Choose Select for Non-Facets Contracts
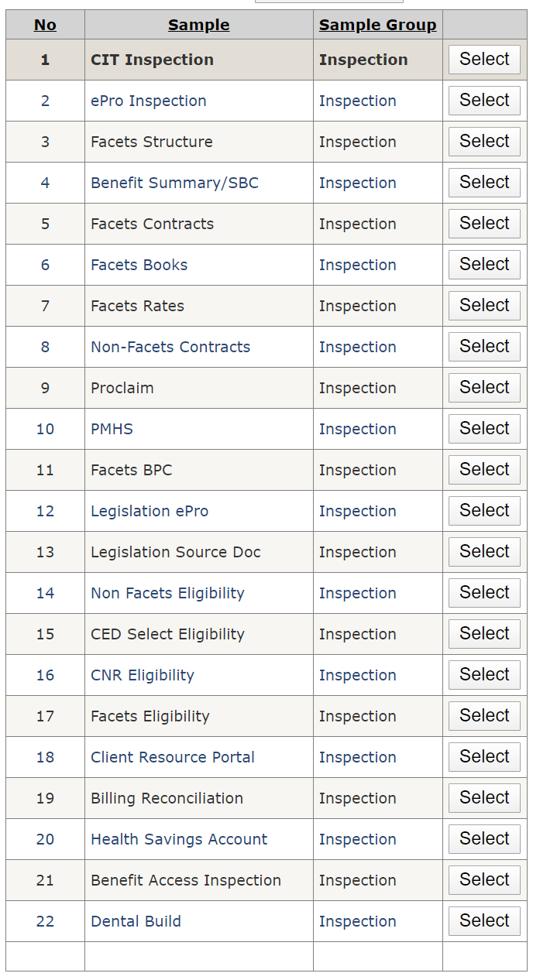 pos(484,347)
